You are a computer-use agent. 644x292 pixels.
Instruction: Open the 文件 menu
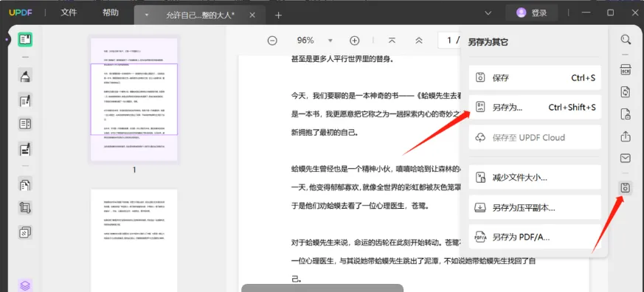click(x=69, y=13)
